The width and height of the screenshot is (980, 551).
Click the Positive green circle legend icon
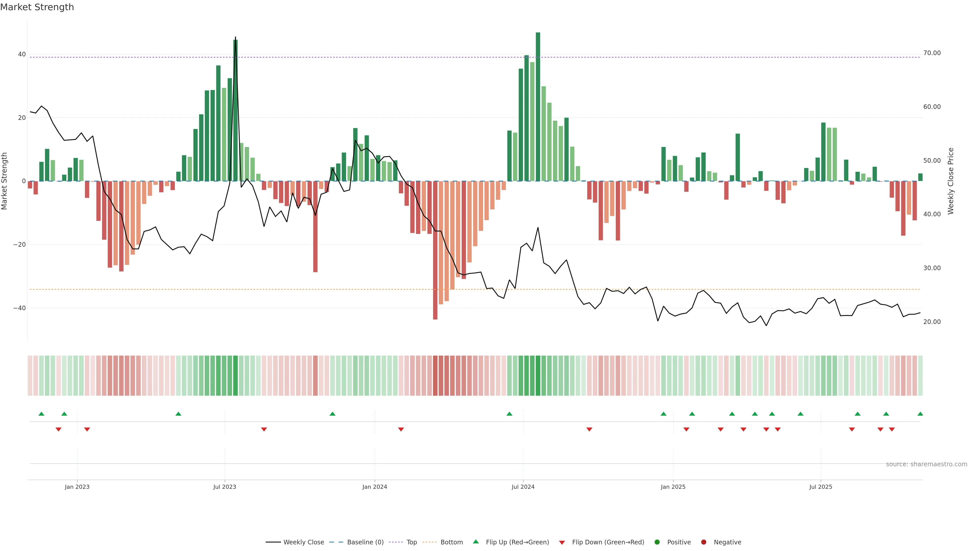657,542
